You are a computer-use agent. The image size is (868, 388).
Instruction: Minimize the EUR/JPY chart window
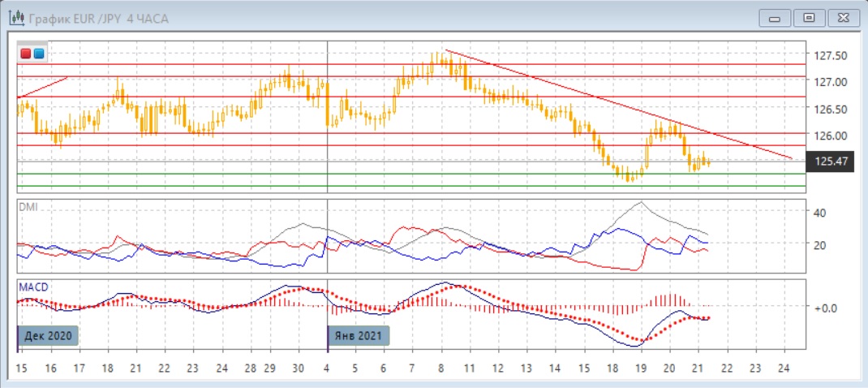[776, 18]
